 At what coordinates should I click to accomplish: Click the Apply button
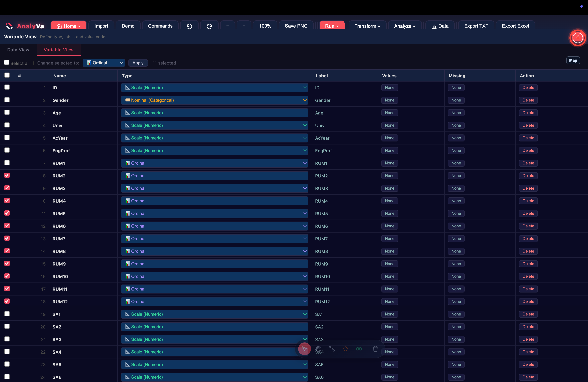click(x=138, y=63)
